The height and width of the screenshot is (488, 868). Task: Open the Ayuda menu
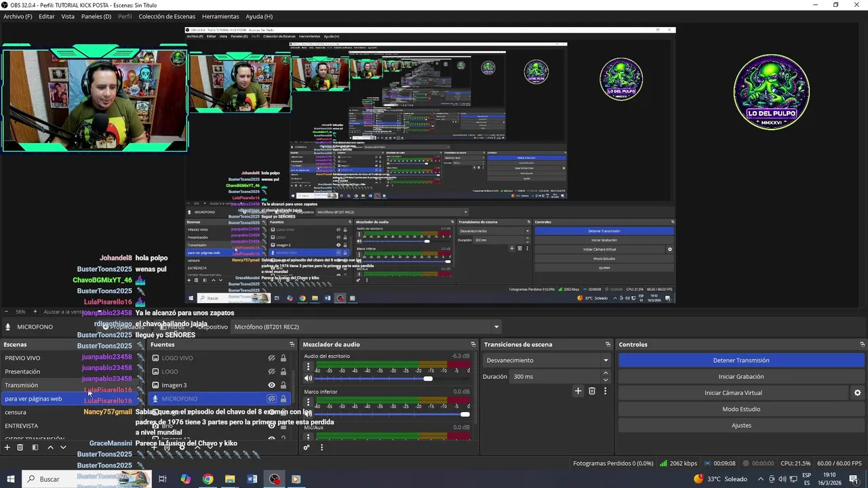[259, 16]
